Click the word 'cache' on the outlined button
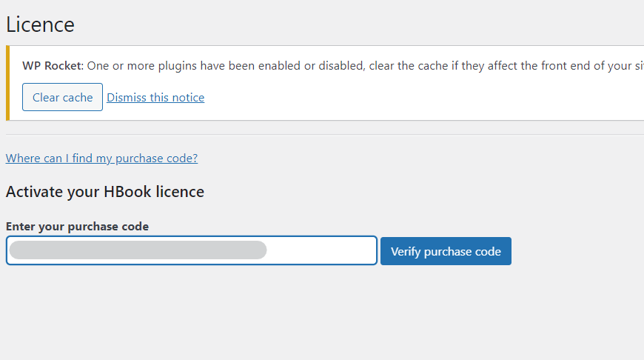Image resolution: width=644 pixels, height=360 pixels. click(78, 97)
